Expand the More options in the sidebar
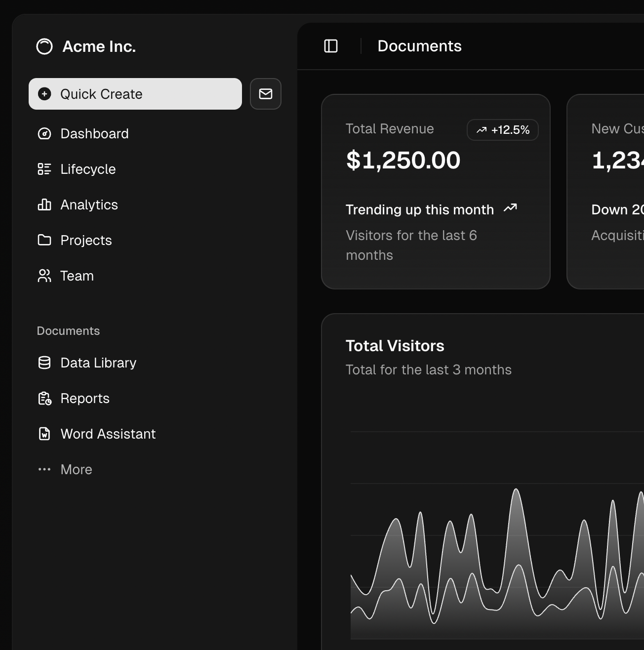Image resolution: width=644 pixels, height=650 pixels. pos(64,469)
